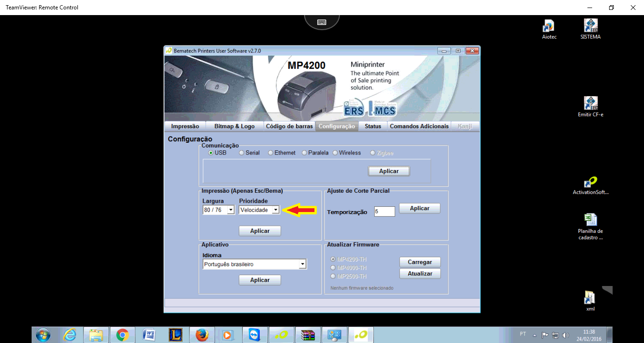This screenshot has width=644, height=343.
Task: Open the TeamViewer keyboard toolbar handle
Action: 322,22
